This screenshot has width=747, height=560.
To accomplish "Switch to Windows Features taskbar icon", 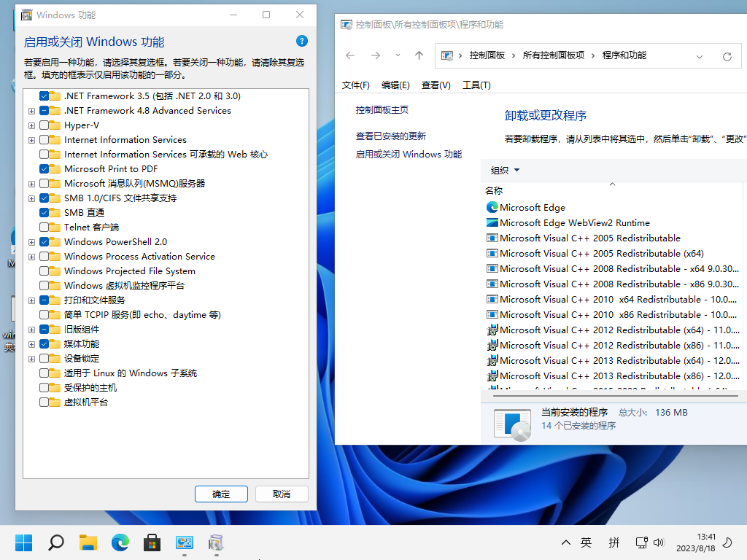I will tap(216, 542).
